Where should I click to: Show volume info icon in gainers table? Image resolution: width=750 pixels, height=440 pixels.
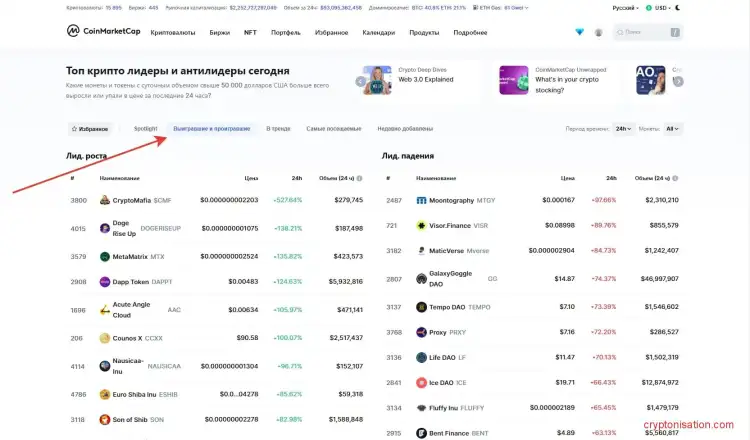359,178
